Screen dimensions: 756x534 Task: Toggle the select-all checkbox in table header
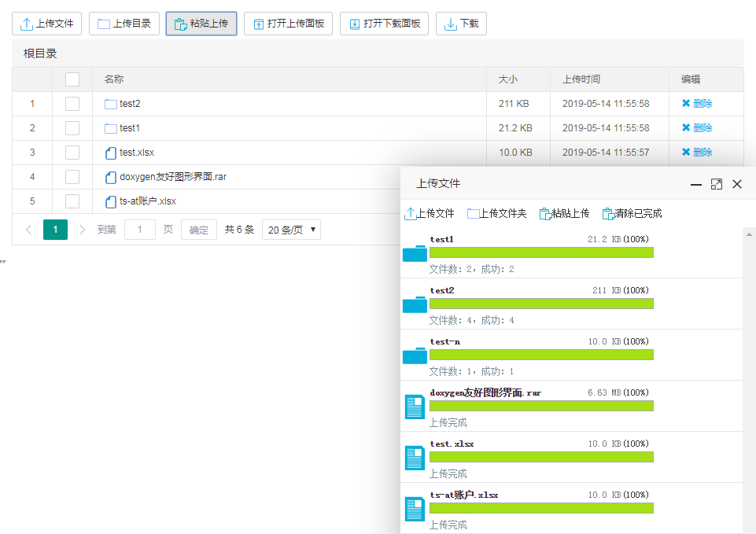[x=72, y=79]
